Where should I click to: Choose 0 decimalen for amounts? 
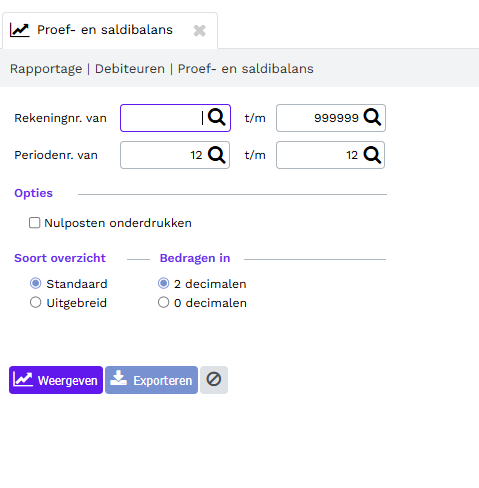point(163,302)
